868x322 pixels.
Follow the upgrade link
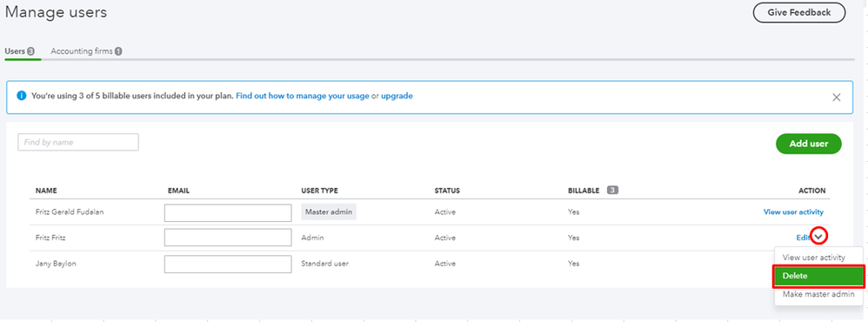(x=397, y=96)
